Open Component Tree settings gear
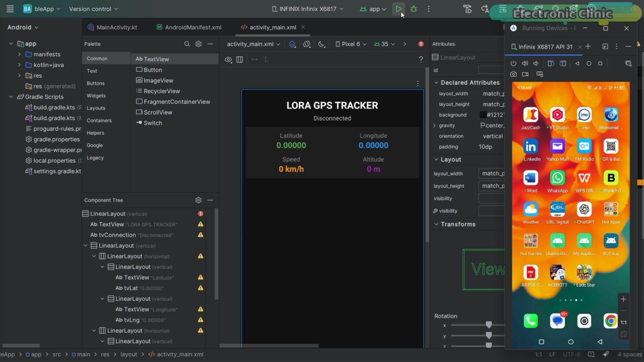 pyautogui.click(x=199, y=200)
